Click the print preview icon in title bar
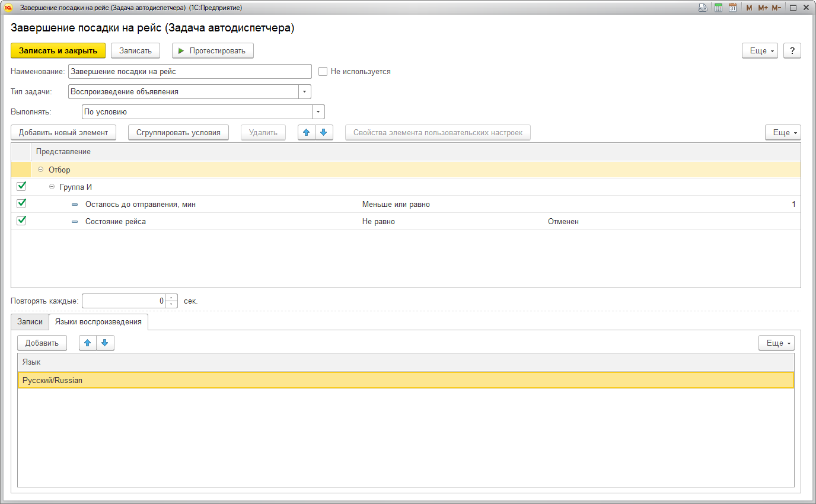 pyautogui.click(x=703, y=8)
